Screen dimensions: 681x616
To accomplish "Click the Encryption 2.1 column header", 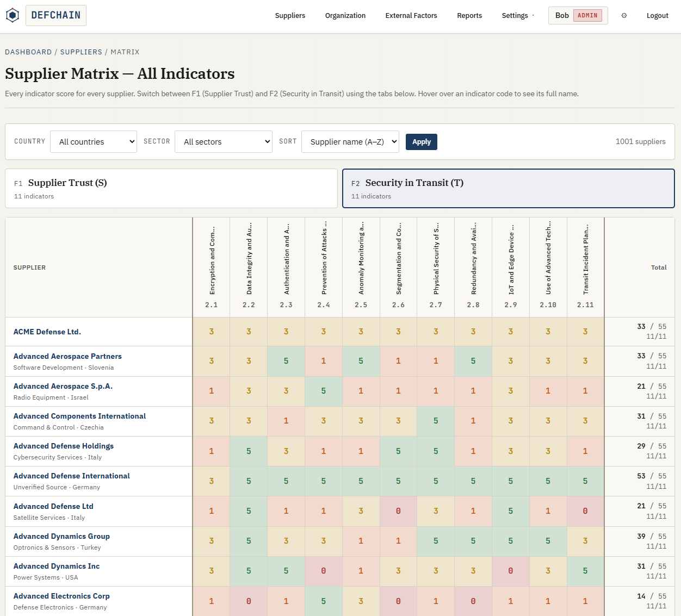I will [x=212, y=267].
